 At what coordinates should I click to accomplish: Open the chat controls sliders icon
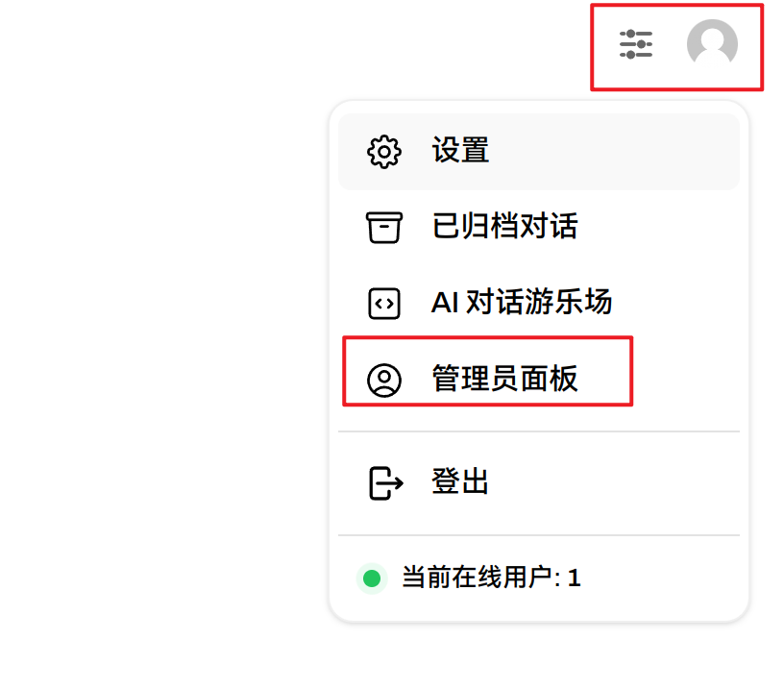point(635,44)
